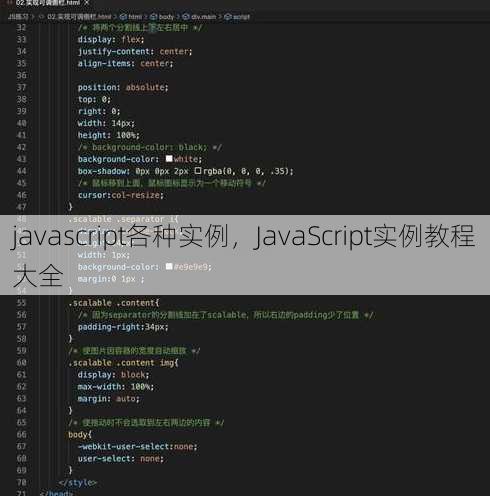490x496 pixels.
Task: Click the 'right: 0;' line
Action: point(99,111)
